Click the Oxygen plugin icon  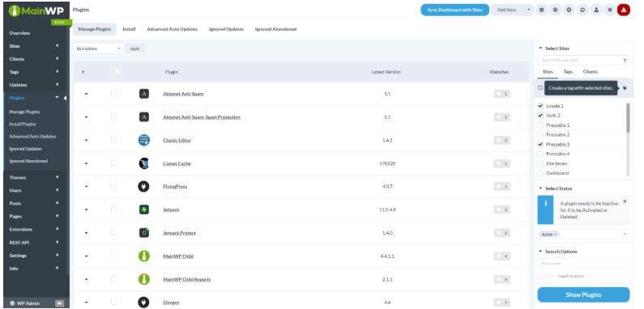click(x=143, y=302)
